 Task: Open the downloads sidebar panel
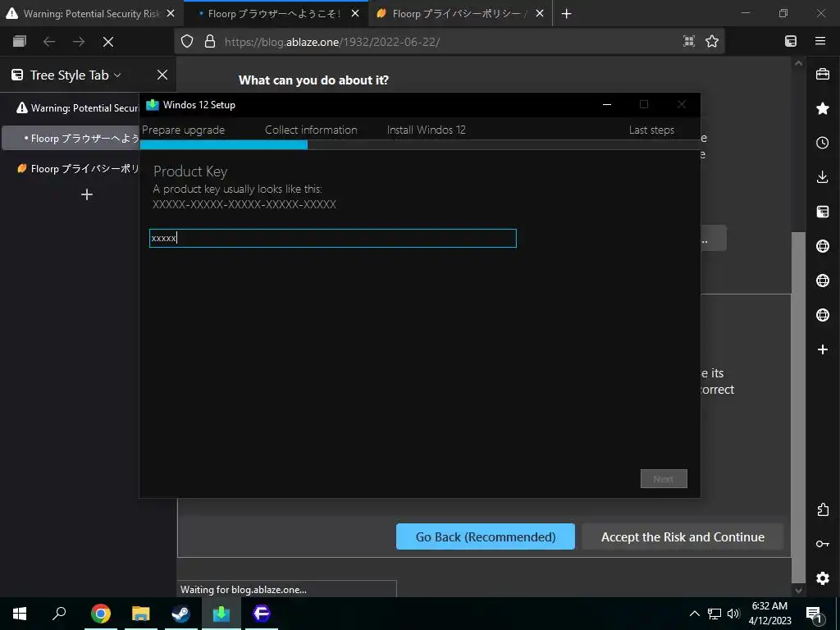(x=822, y=177)
